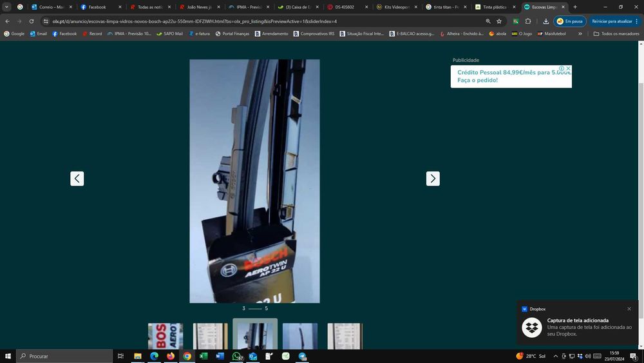Open Chrome downloads

point(546,21)
